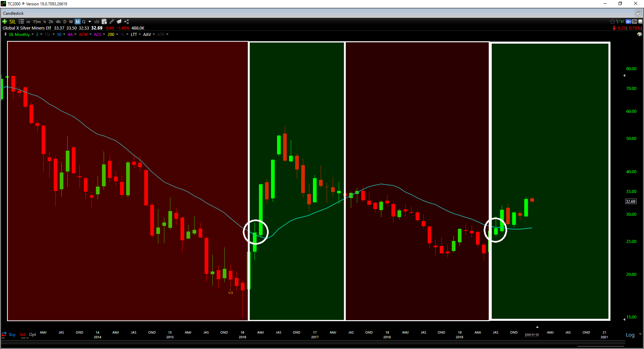The width and height of the screenshot is (644, 349).
Task: Click the save (floppy disk) icon
Action: pos(640,21)
